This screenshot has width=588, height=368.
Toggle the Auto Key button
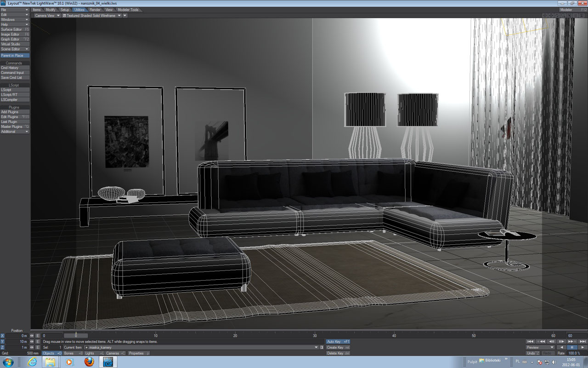[x=338, y=342]
